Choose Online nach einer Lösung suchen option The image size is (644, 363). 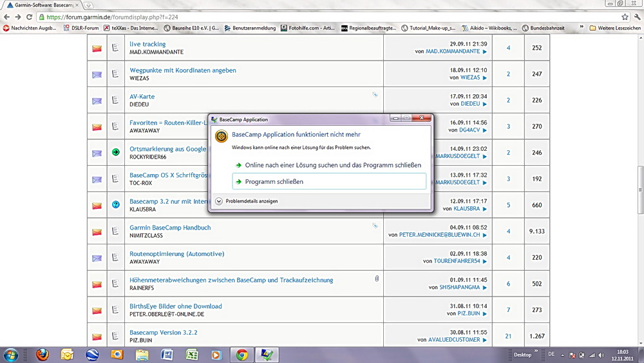coord(329,165)
